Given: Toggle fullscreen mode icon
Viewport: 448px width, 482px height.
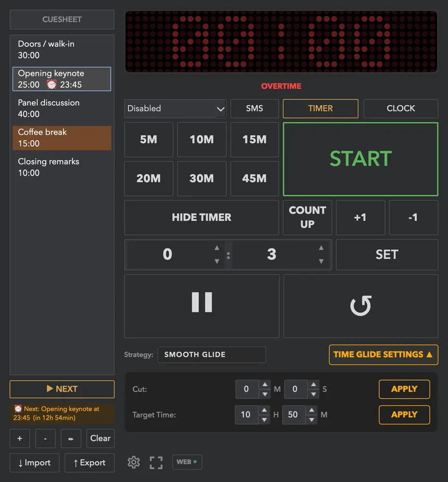Looking at the screenshot, I should click(156, 462).
